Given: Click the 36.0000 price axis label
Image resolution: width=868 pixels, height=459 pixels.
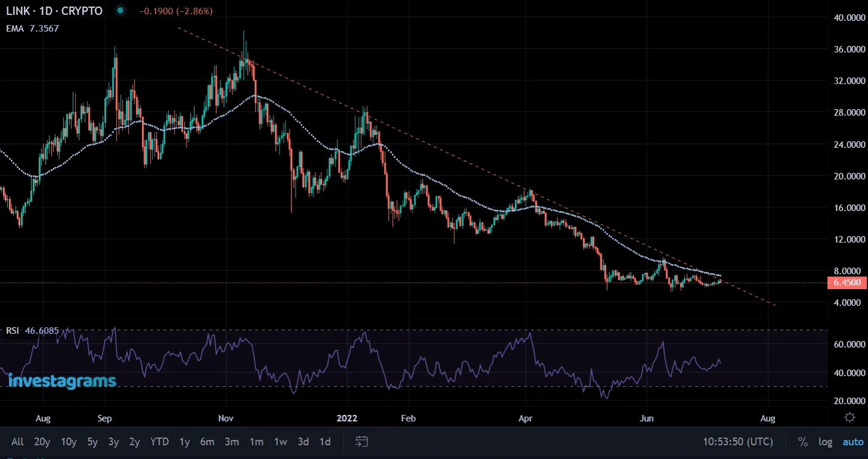Looking at the screenshot, I should point(849,49).
